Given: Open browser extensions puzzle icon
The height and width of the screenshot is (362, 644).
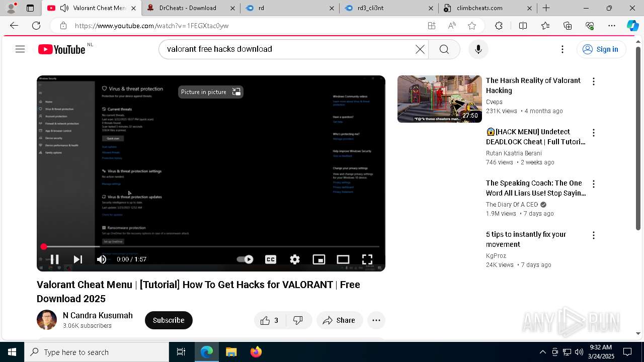Looking at the screenshot, I should [499, 26].
